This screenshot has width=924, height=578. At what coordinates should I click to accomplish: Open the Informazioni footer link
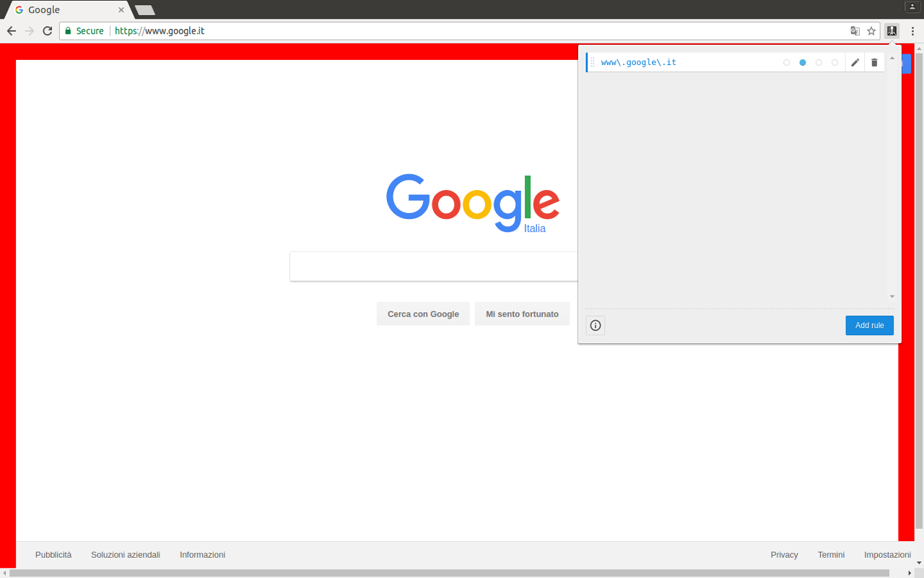pyautogui.click(x=203, y=555)
